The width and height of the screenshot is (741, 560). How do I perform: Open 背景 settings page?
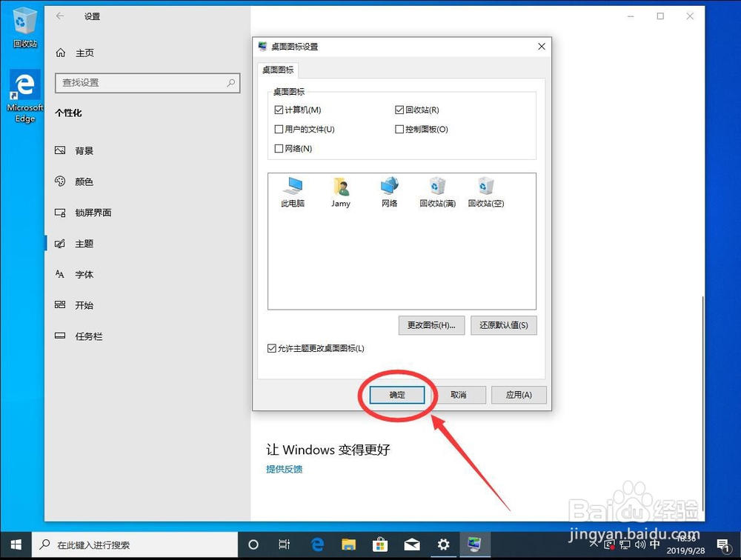[84, 151]
